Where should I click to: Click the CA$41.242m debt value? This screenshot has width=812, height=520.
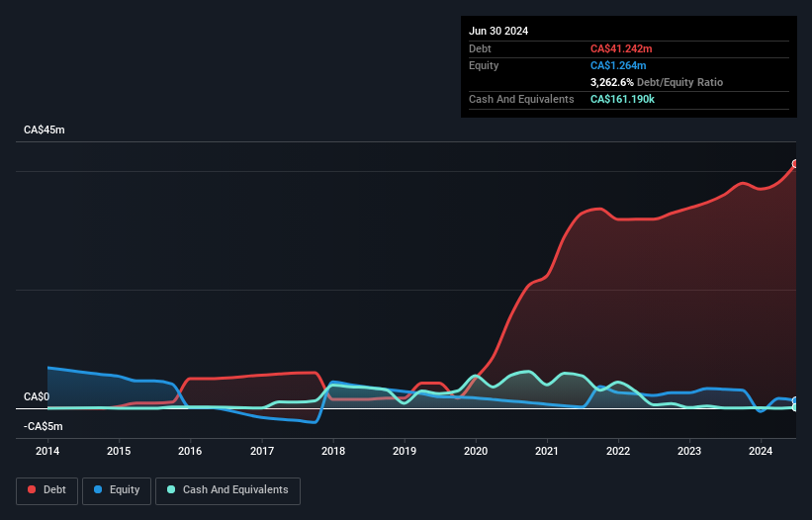click(621, 48)
